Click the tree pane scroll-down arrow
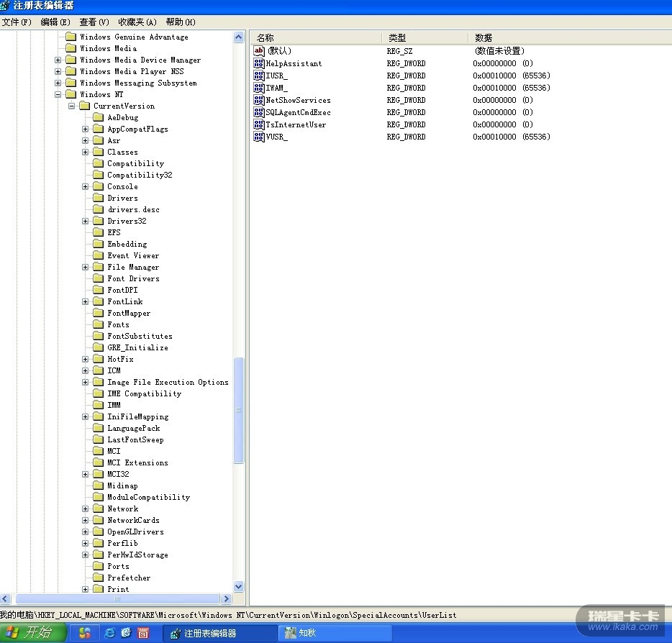 point(239,587)
